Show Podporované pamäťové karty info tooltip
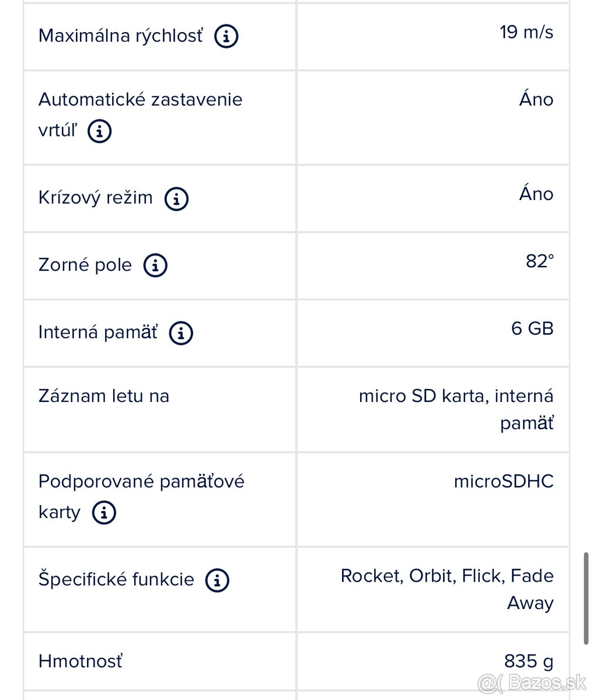 click(x=103, y=513)
